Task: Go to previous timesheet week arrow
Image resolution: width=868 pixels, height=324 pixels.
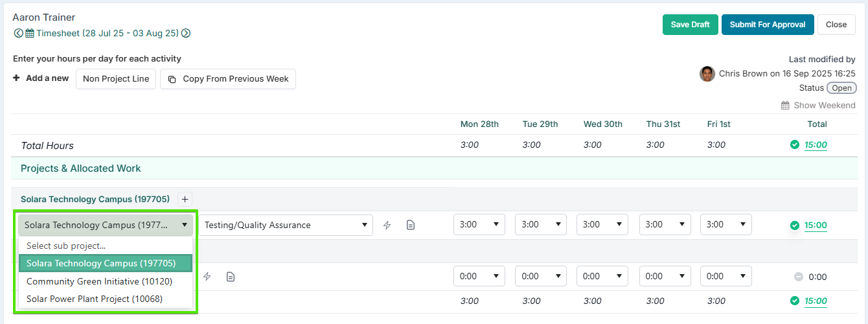Action: (18, 33)
